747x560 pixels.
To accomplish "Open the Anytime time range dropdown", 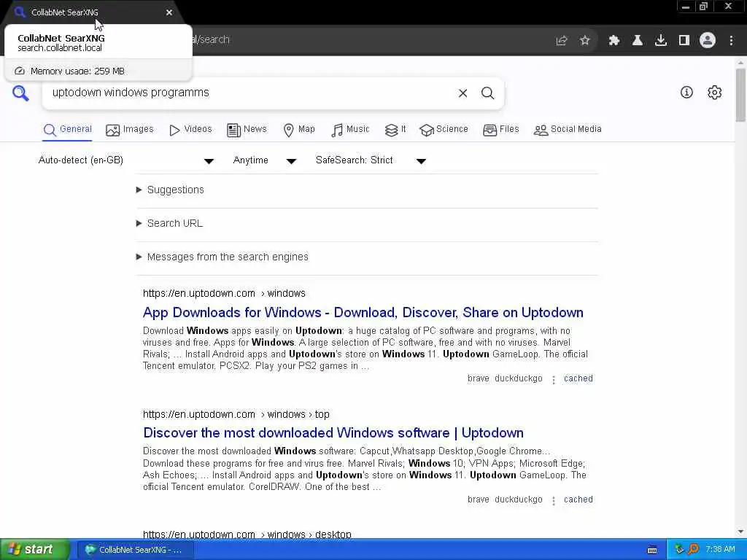I will point(264,160).
